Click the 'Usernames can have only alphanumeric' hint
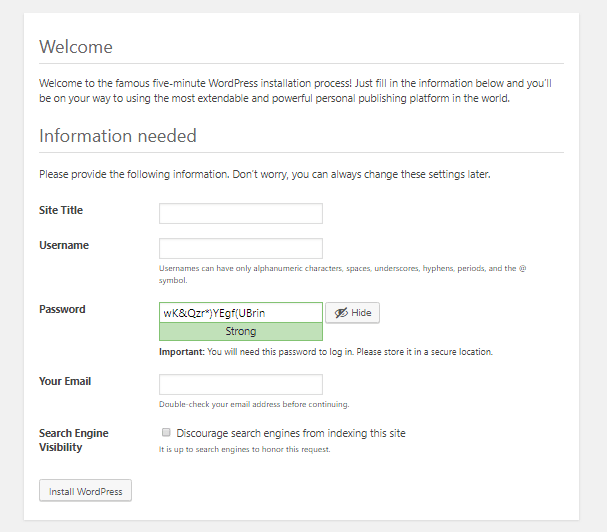Image resolution: width=607 pixels, height=532 pixels. click(x=343, y=274)
